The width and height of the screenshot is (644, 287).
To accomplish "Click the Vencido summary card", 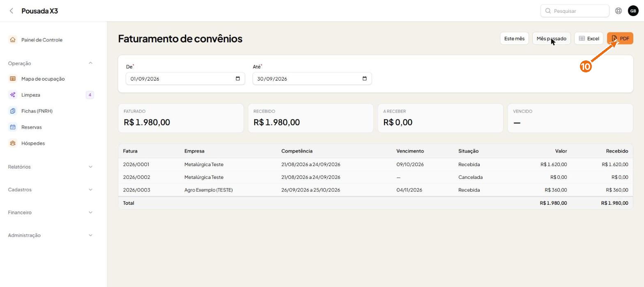I will pos(570,118).
